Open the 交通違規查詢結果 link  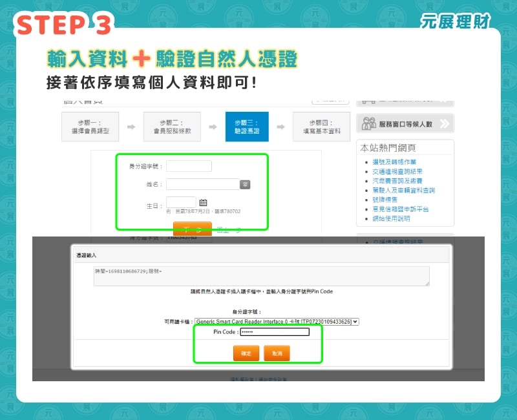coord(397,171)
